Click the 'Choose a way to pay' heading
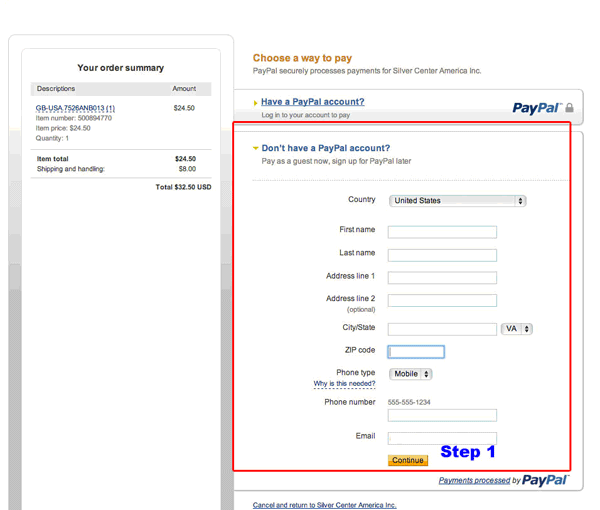 [x=302, y=58]
